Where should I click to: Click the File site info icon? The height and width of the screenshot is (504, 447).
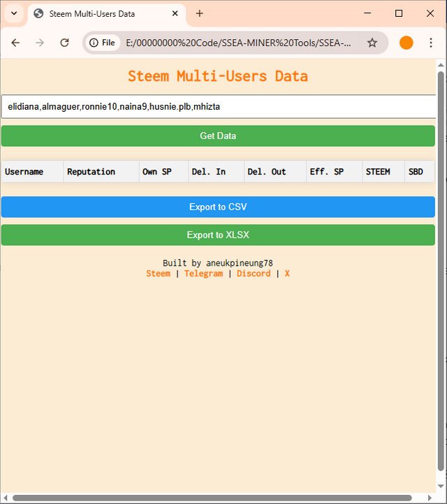coord(102,43)
